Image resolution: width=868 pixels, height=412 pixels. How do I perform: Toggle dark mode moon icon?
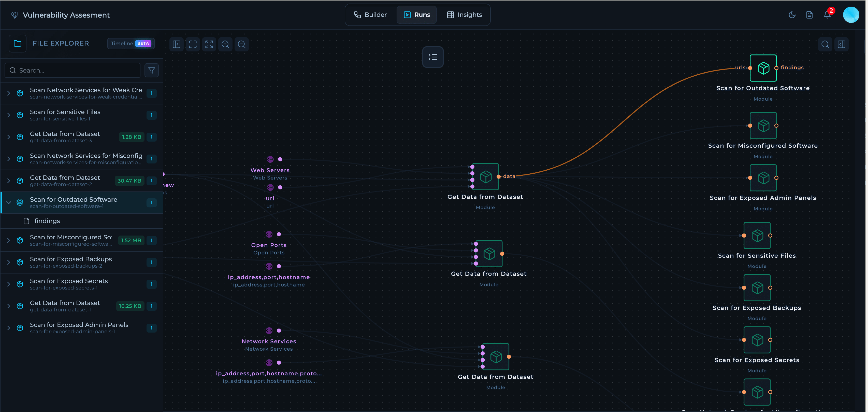coord(792,15)
